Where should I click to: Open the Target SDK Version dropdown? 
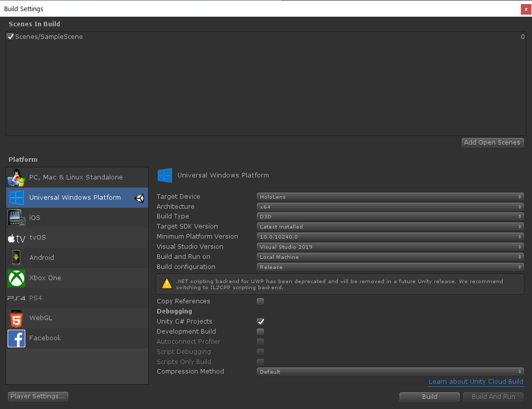(390, 226)
